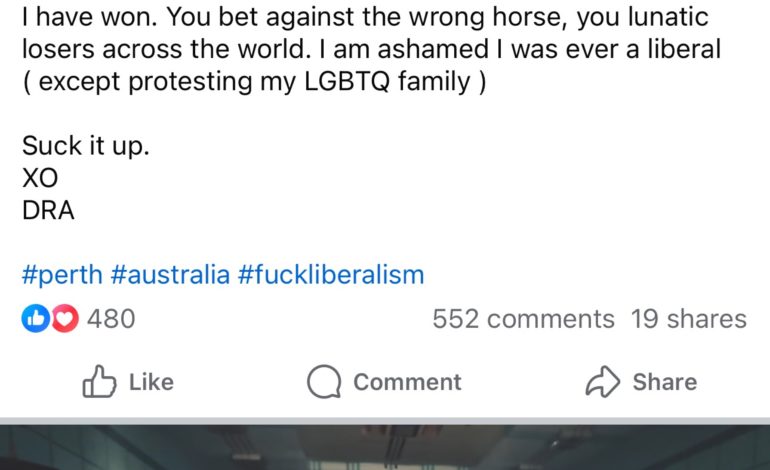The width and height of the screenshot is (770, 470).
Task: Click the "XO" line in the post
Action: click(x=40, y=178)
